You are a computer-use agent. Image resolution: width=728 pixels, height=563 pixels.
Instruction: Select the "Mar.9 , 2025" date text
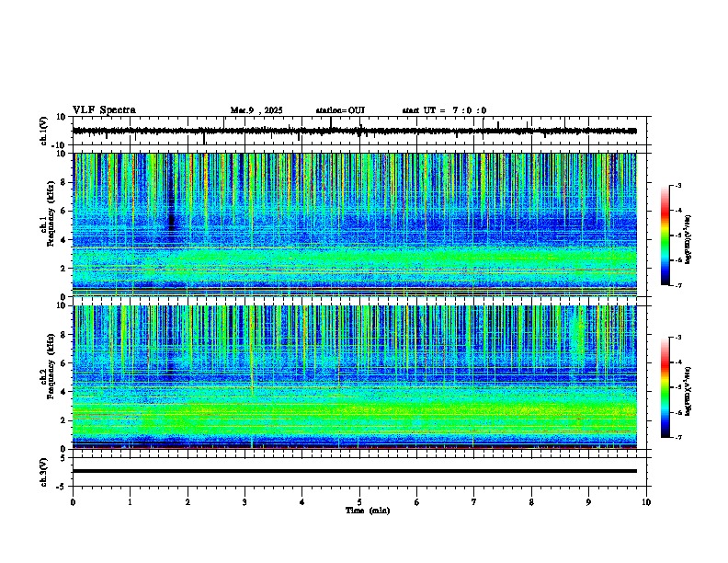tap(256, 110)
